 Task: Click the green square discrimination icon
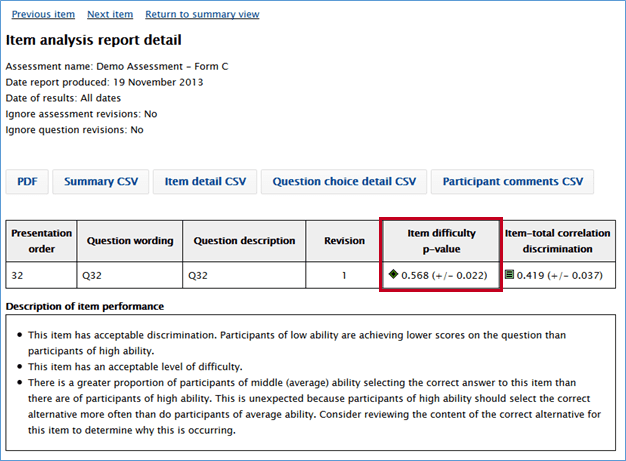click(509, 274)
